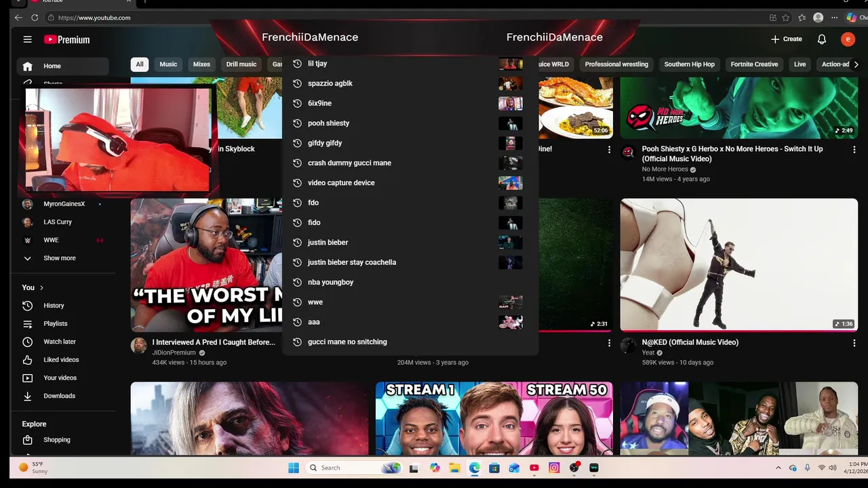
Task: Open the Windows Start menu
Action: tap(294, 468)
